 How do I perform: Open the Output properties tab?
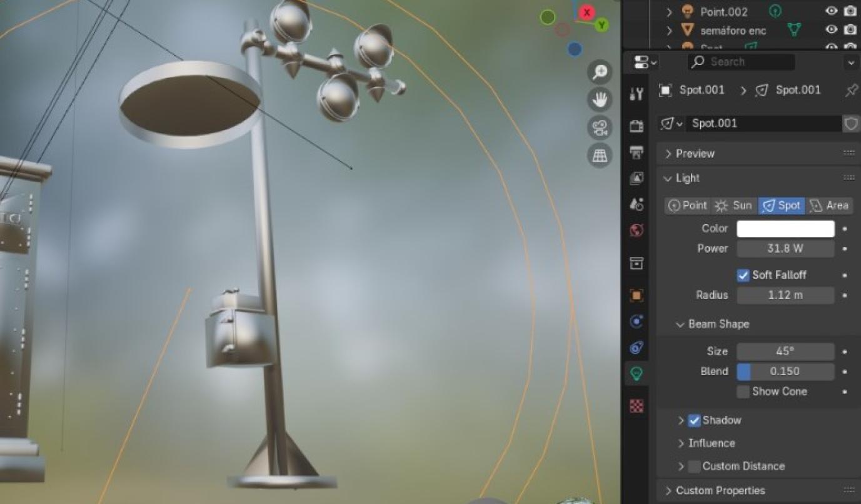click(637, 153)
